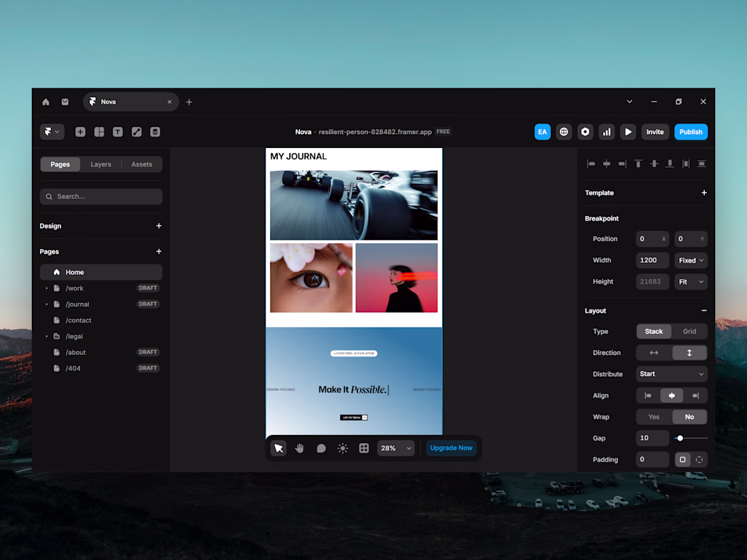Image resolution: width=747 pixels, height=560 pixels.
Task: Set layout Type to Grid
Action: [x=689, y=331]
